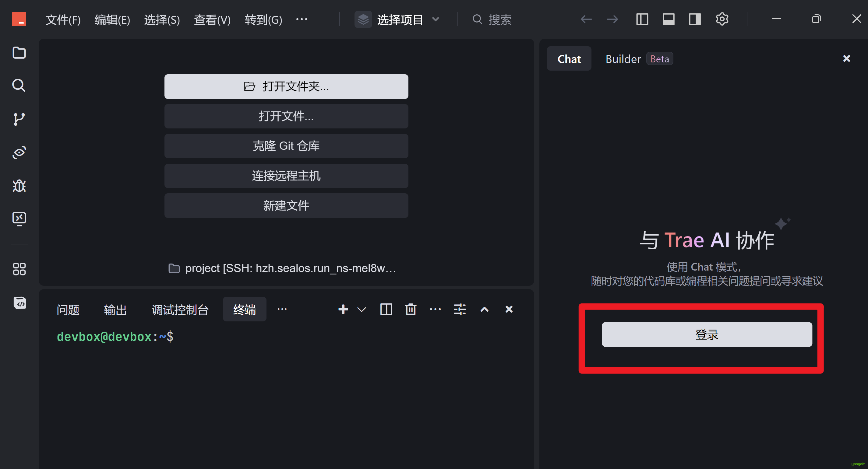Click the 打开文件夹 button
The image size is (868, 469).
[x=286, y=86]
